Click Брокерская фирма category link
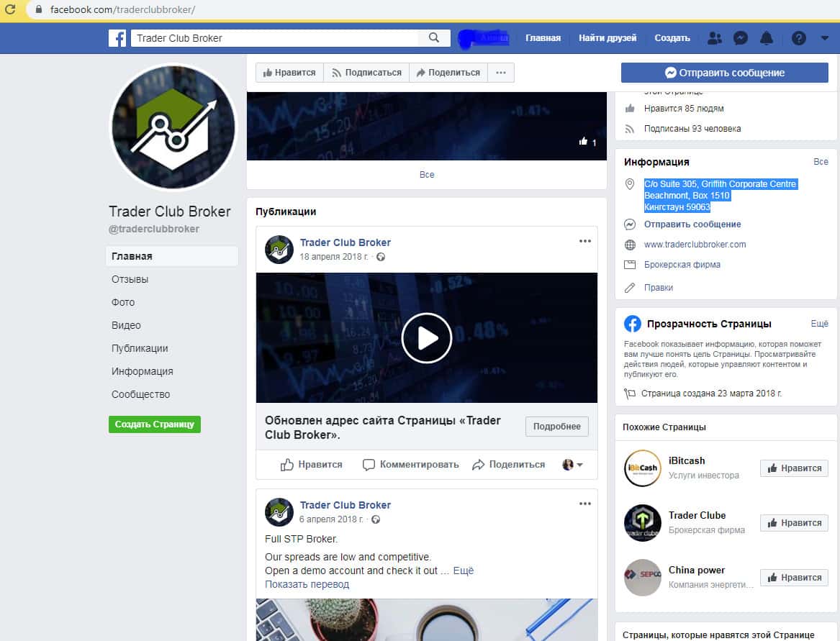This screenshot has height=641, width=840. coord(682,265)
